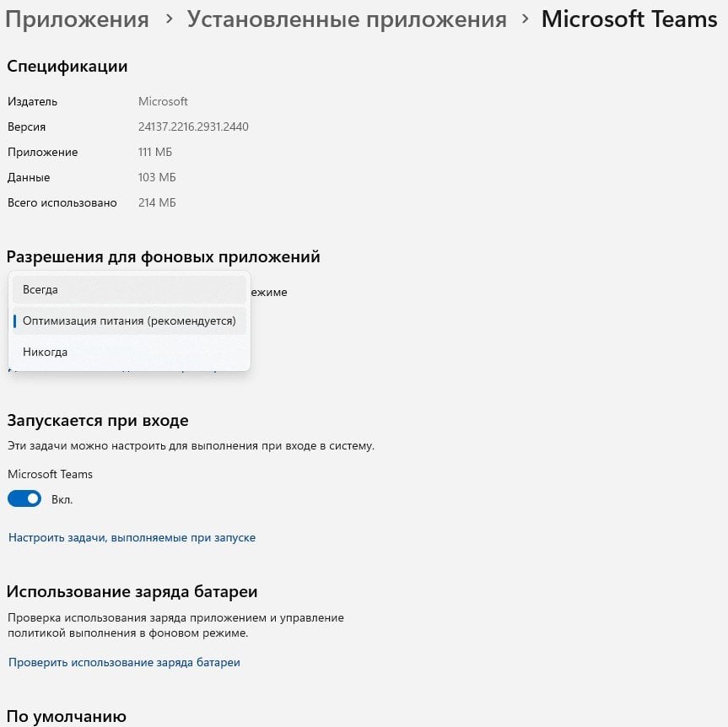This screenshot has height=727, width=728.
Task: Click the Версия label
Action: [x=26, y=127]
